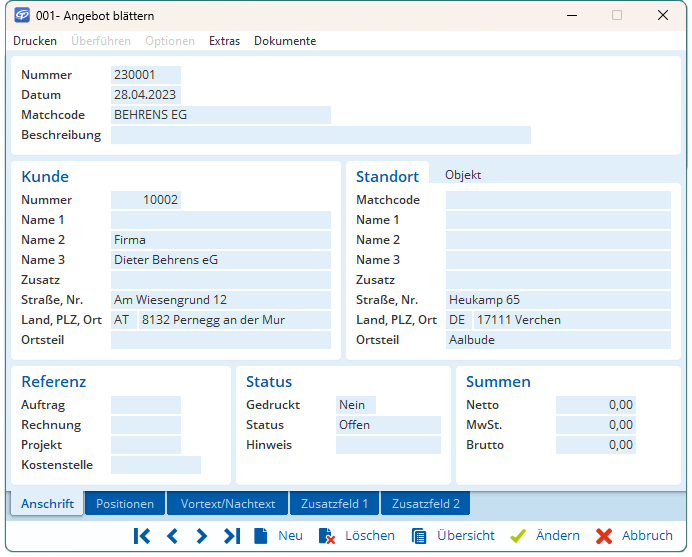Open the Dokumente menu
Screen dimensions: 692x557
tap(285, 41)
